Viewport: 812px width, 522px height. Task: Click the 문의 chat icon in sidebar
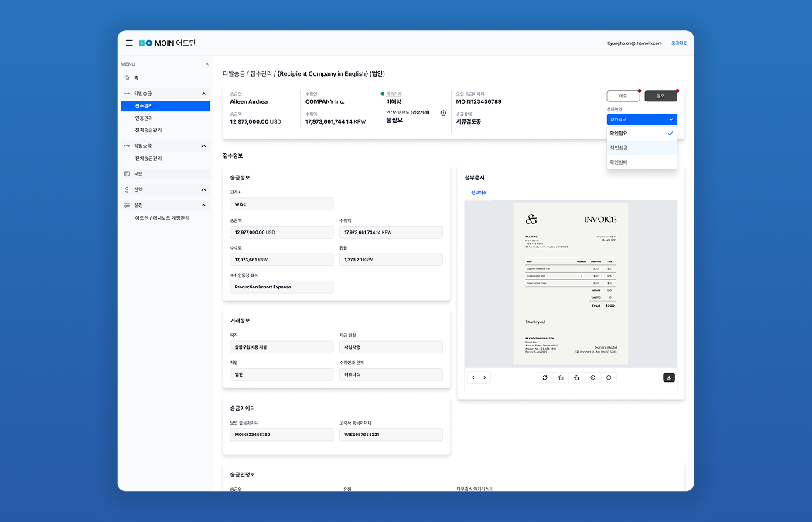127,174
